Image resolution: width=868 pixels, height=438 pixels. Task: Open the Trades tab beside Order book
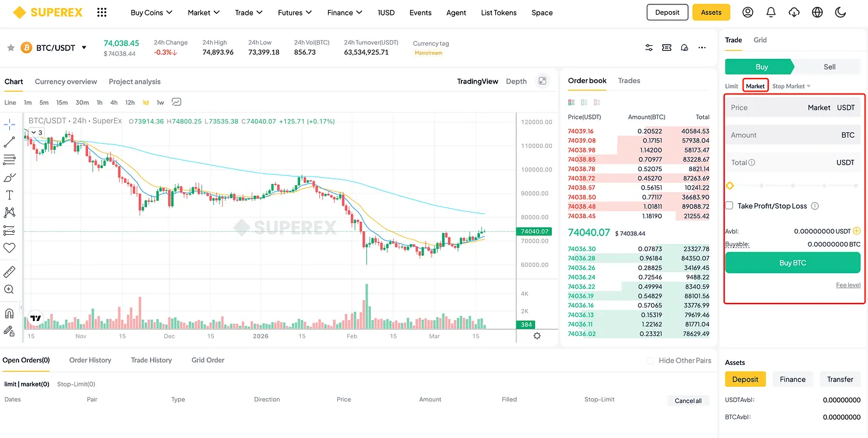[629, 81]
